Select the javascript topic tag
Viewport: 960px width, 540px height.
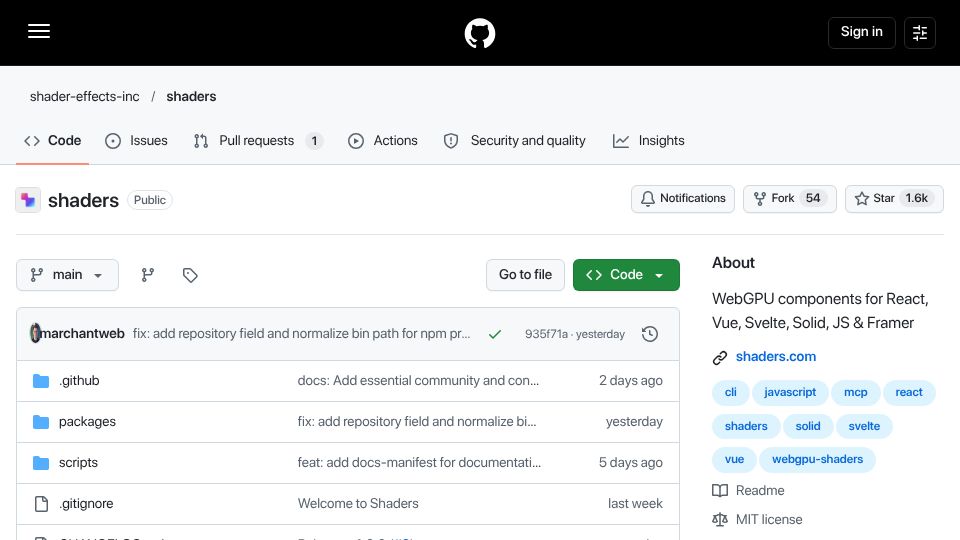(790, 392)
